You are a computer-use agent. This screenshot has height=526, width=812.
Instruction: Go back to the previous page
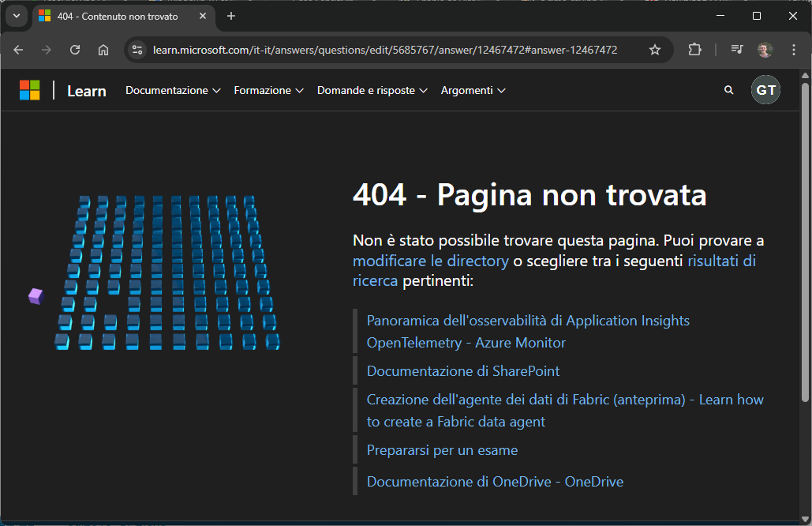19,50
